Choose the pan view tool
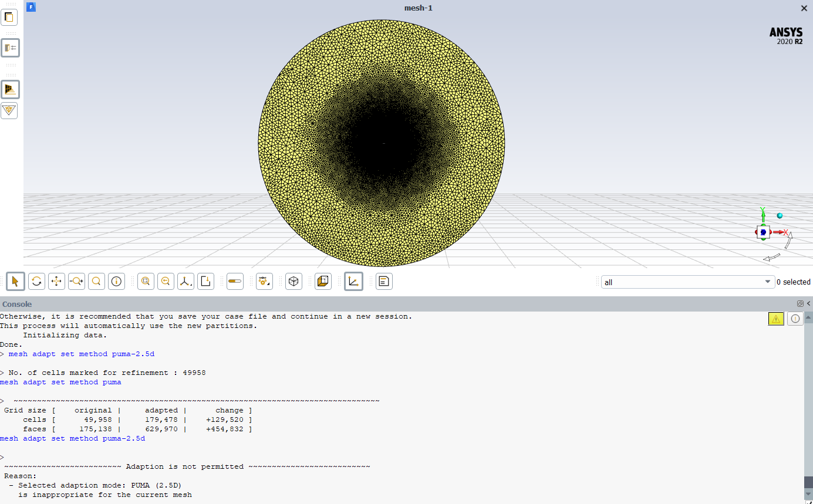Viewport: 813px width, 504px height. (56, 282)
